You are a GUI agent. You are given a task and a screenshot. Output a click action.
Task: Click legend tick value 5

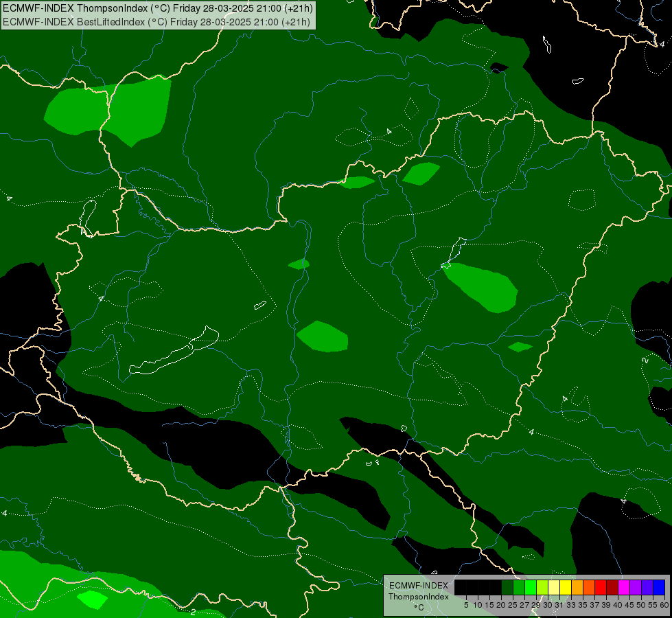466,605
